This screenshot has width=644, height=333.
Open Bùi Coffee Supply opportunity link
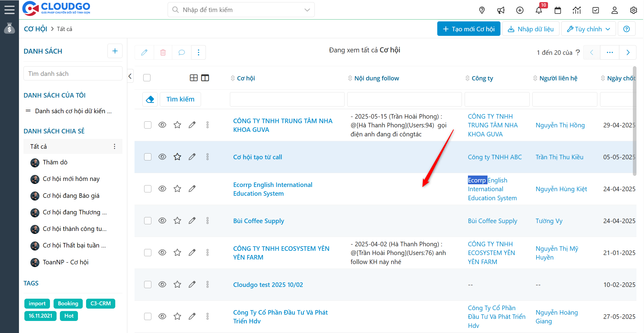pos(259,221)
